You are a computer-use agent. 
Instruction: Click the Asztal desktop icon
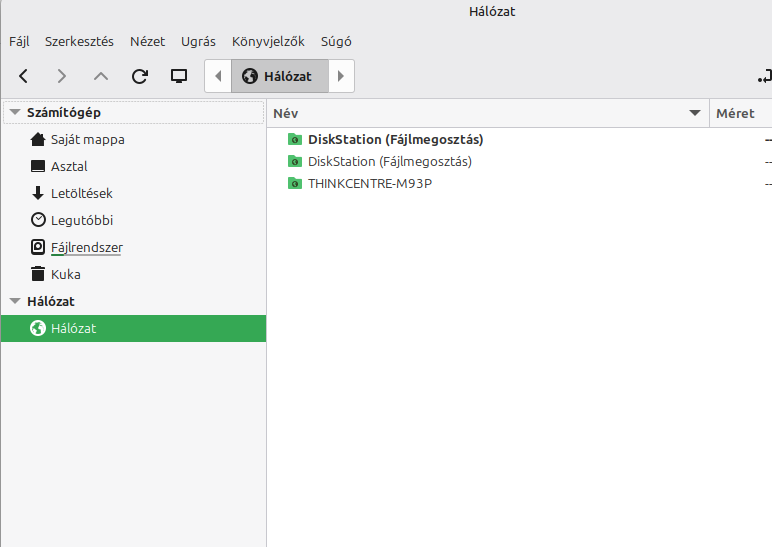point(38,166)
